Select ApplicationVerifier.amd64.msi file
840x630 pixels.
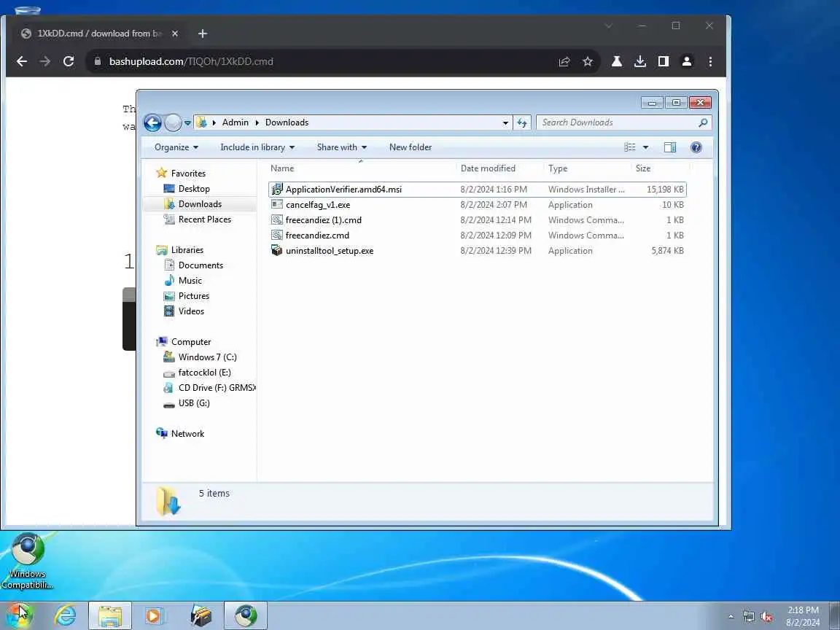[x=477, y=190]
